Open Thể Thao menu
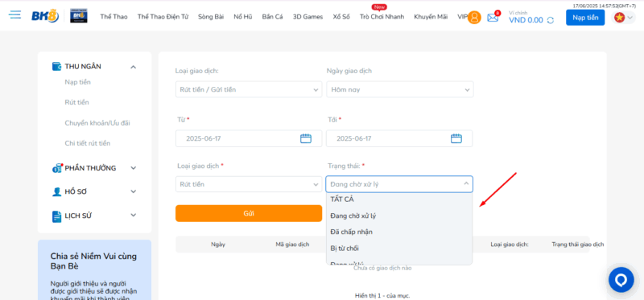Screen dimensions: 644x300 pyautogui.click(x=114, y=17)
